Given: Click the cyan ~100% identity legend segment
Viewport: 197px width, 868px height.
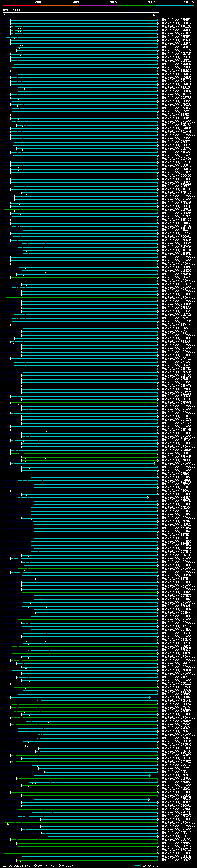Looking at the screenshot, I should tap(175, 6).
